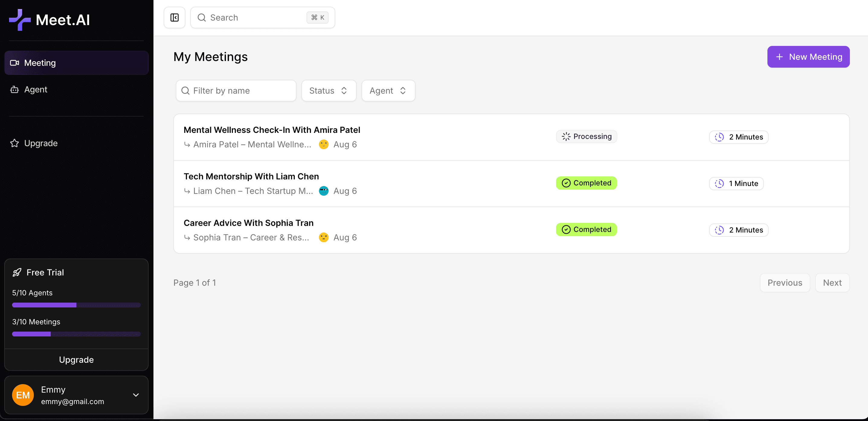Click the EM user avatar
868x421 pixels.
point(23,395)
